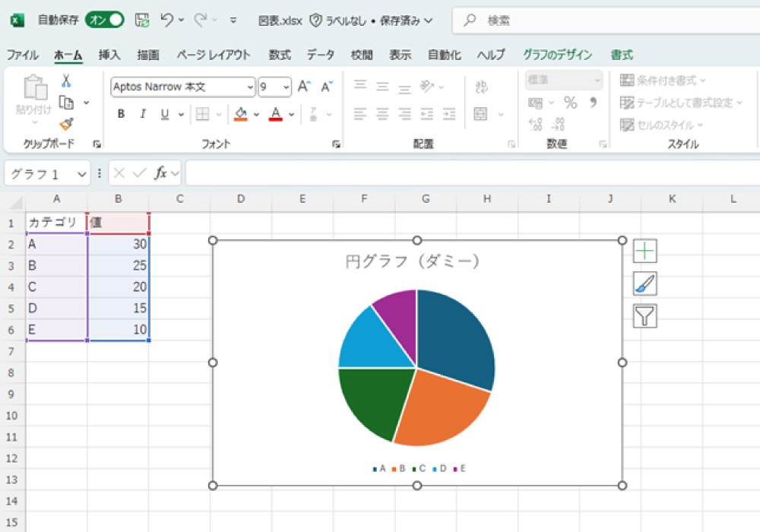Increase font size with larger A
This screenshot has width=760, height=532.
point(304,87)
